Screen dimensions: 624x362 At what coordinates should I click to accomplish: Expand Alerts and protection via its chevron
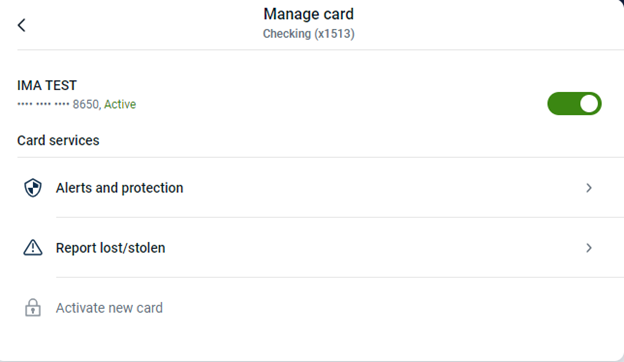click(x=589, y=188)
